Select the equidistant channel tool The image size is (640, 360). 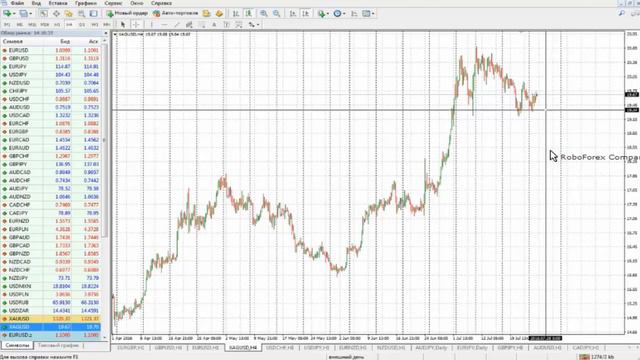tap(189, 24)
